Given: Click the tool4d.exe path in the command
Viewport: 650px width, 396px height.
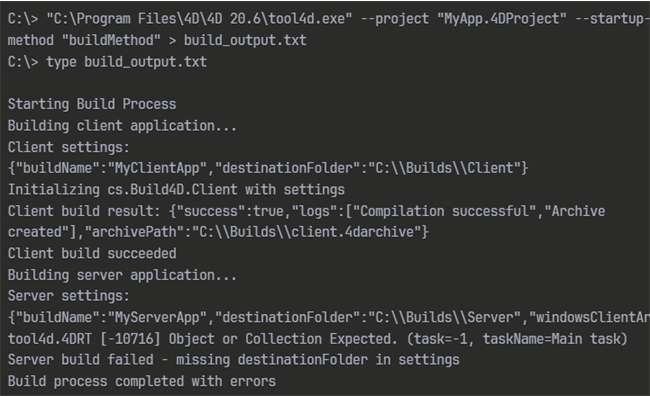Looking at the screenshot, I should 199,19.
